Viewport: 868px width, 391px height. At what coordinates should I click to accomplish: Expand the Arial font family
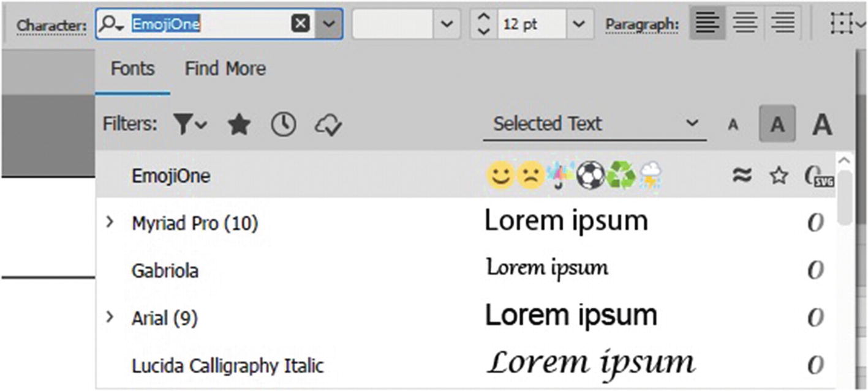(x=110, y=316)
